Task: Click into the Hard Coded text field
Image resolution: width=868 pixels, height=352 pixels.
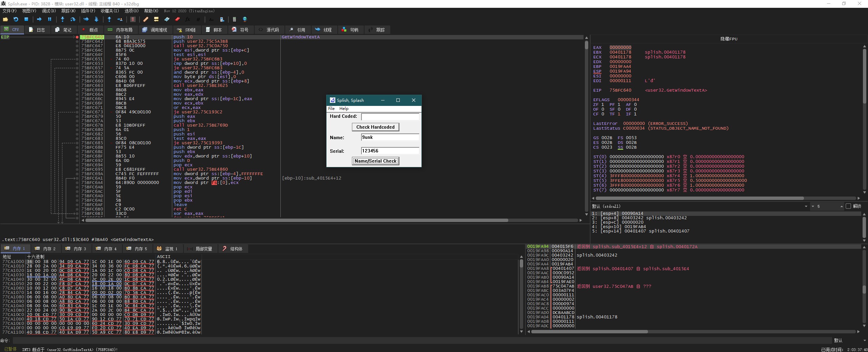Action: coord(390,117)
